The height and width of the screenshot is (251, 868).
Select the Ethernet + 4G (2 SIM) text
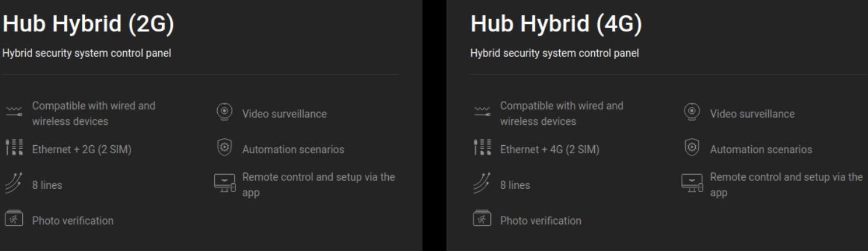pos(551,149)
